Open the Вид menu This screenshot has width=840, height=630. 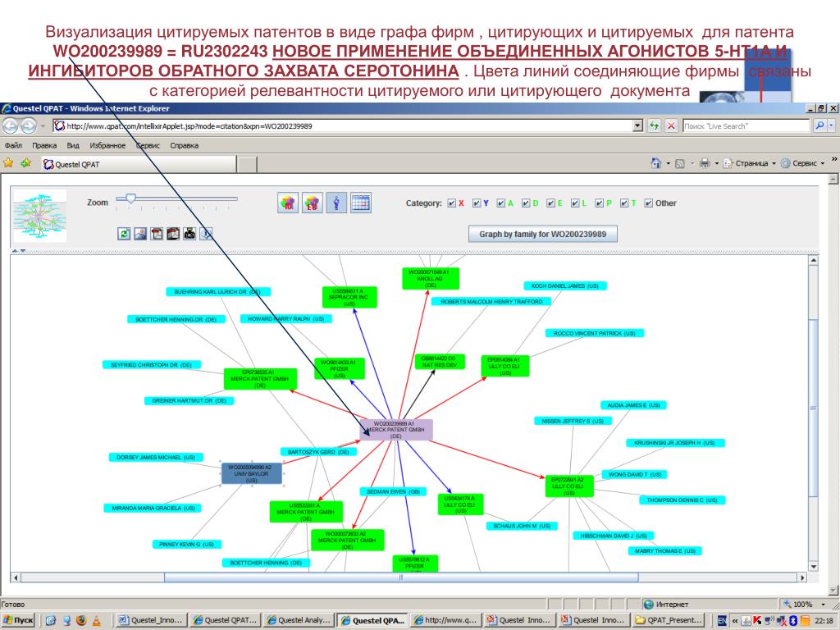click(x=73, y=146)
